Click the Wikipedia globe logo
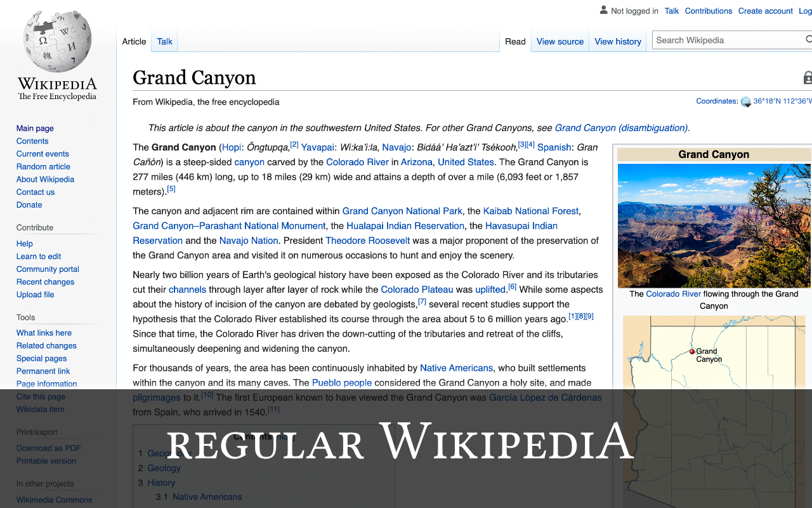Screen dimensions: 812x508 56,39
